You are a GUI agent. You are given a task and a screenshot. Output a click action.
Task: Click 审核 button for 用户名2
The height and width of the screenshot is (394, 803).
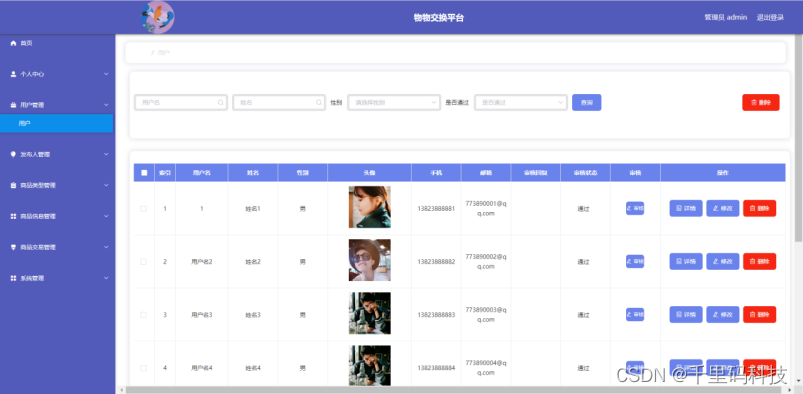635,262
